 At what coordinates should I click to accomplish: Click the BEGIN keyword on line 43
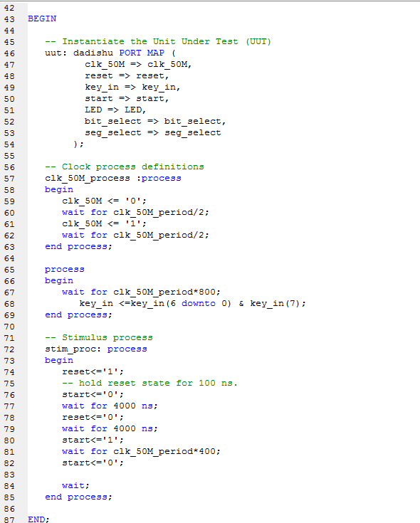point(42,19)
